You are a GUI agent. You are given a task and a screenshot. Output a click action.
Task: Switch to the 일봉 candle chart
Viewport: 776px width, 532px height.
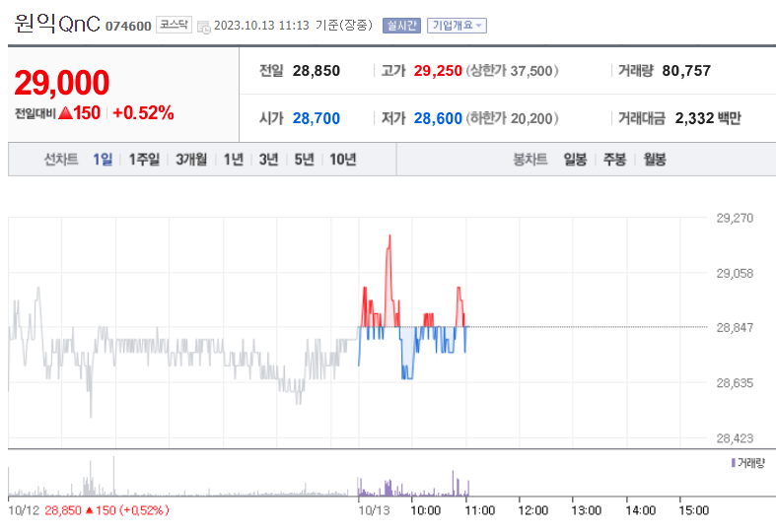[x=575, y=160]
